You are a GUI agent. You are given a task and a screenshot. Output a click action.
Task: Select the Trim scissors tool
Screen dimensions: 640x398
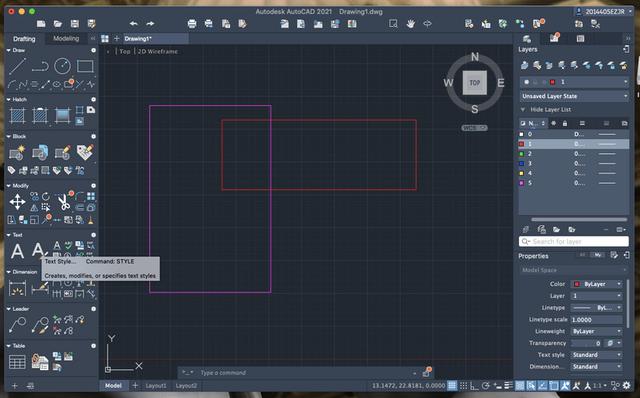63,202
